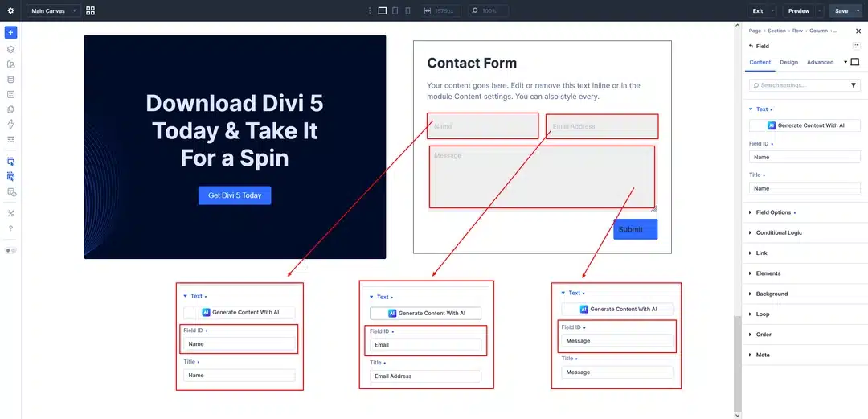Image resolution: width=868 pixels, height=419 pixels.
Task: Open the stacked pages icon in sidebar
Action: (x=10, y=109)
